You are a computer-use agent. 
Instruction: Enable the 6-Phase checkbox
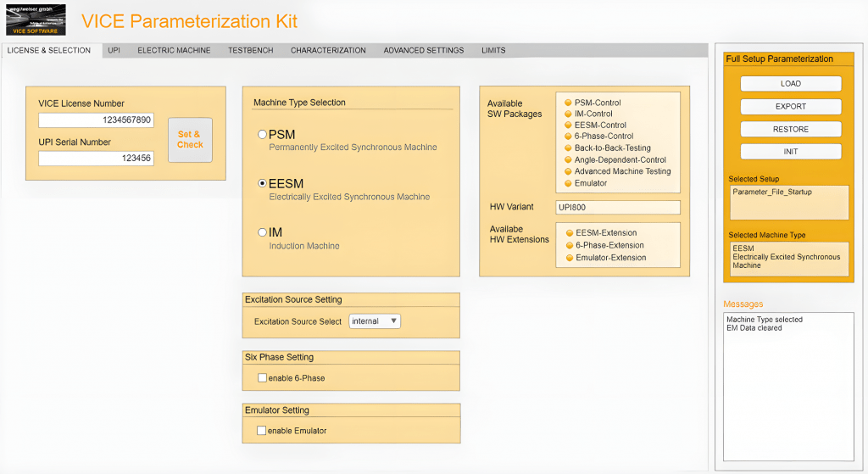[263, 377]
